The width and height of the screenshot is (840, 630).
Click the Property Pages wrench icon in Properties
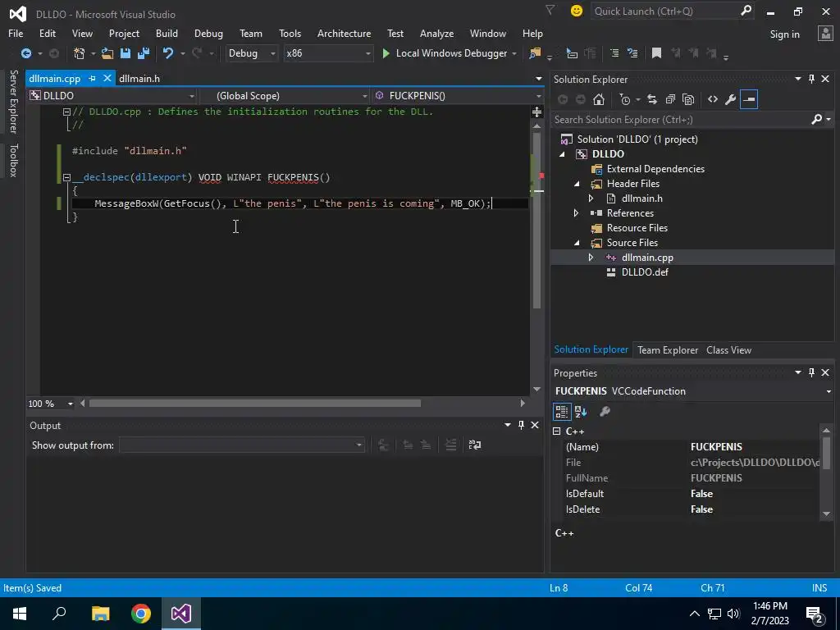605,412
